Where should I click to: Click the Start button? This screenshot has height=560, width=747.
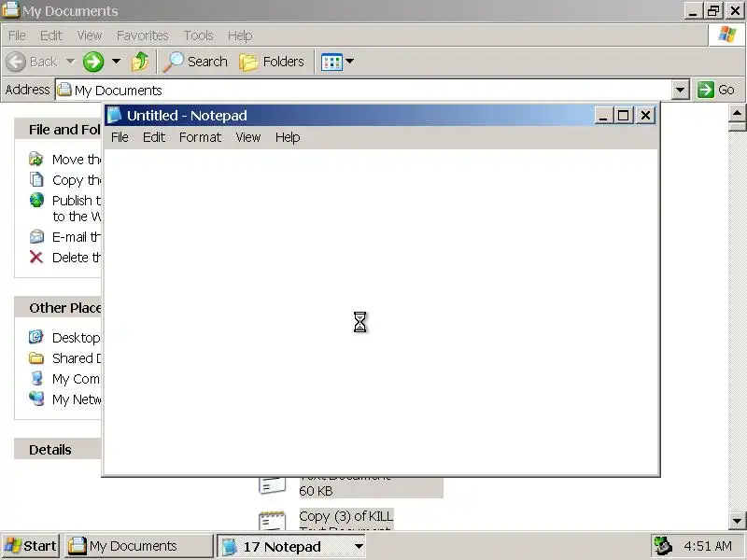click(x=31, y=546)
